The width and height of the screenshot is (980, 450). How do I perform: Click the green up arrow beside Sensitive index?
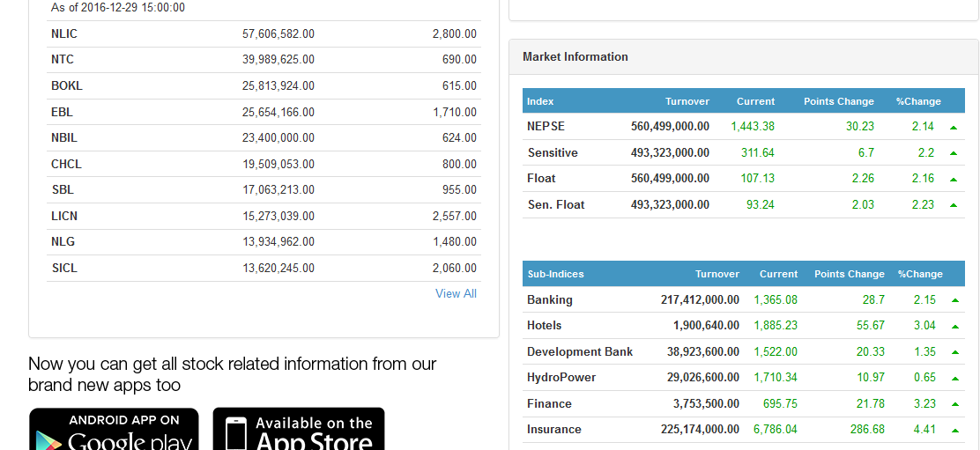(954, 153)
